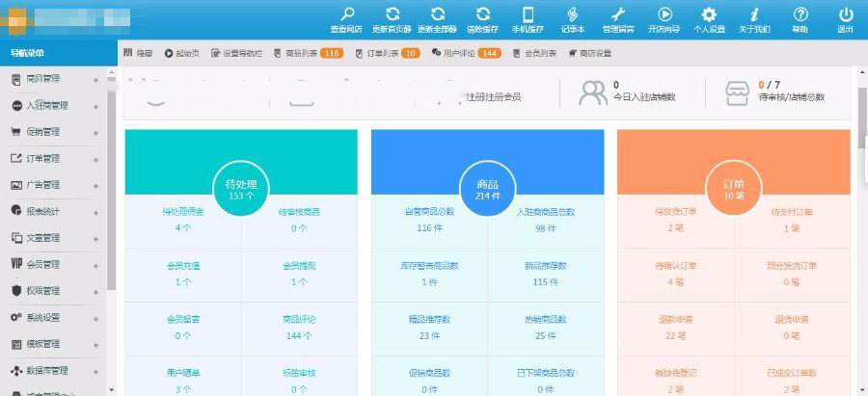Open 设置导航栏 in the shortcut bar
This screenshot has height=396, width=868.
pos(237,54)
